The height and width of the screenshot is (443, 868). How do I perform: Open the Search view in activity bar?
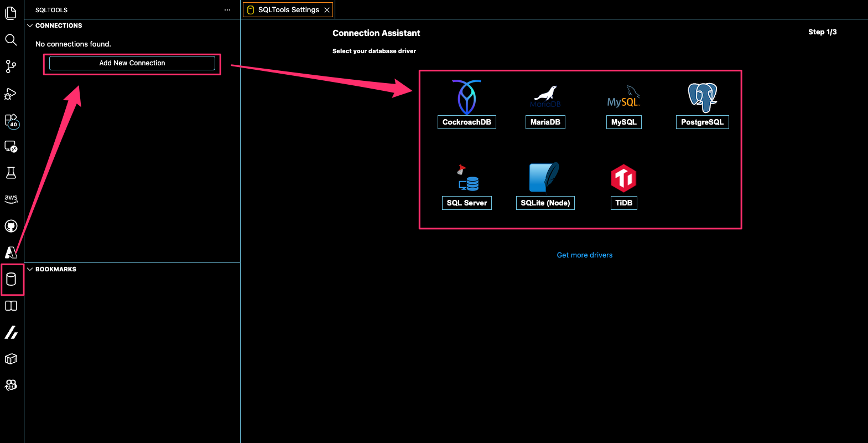tap(11, 40)
